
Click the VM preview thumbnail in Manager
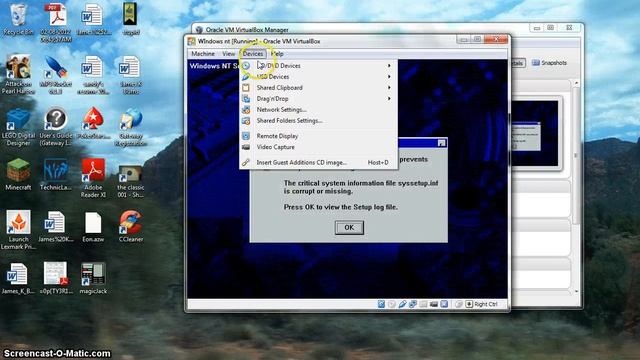535,133
